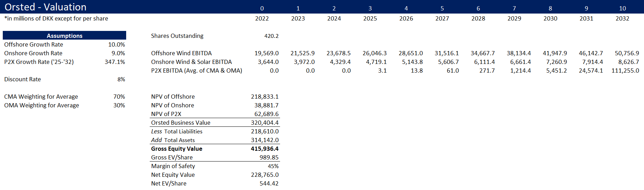Viewport: 644px width, 190px height.
Task: Click OMA Weighting for Average label
Action: tap(42, 105)
